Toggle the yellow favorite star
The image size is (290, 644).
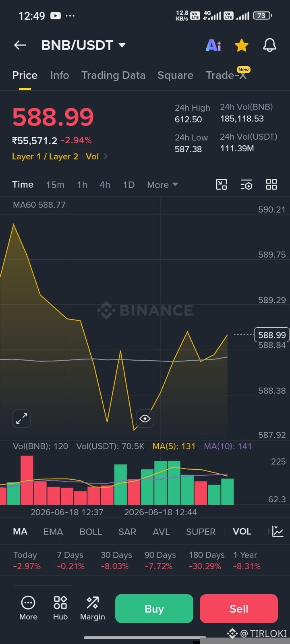point(242,45)
